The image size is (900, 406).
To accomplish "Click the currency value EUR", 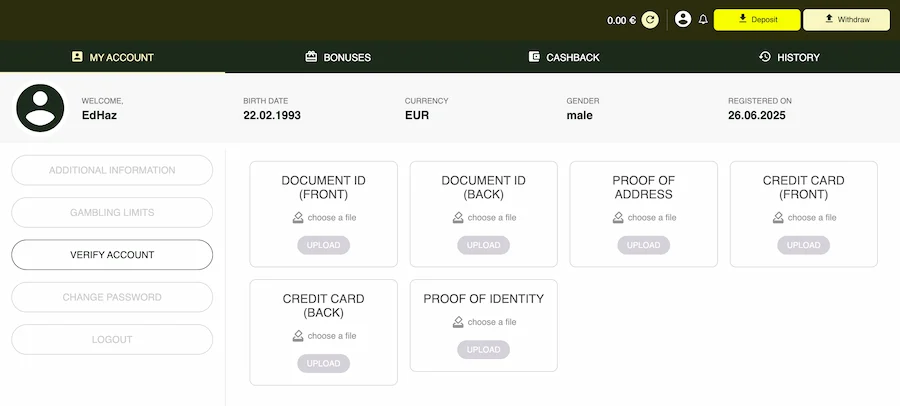I will pos(417,115).
